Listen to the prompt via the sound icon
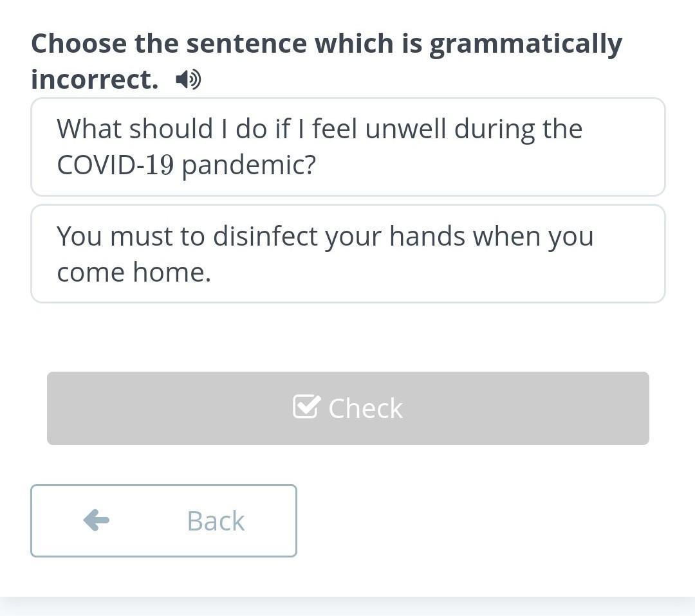The image size is (695, 616). coord(188,80)
